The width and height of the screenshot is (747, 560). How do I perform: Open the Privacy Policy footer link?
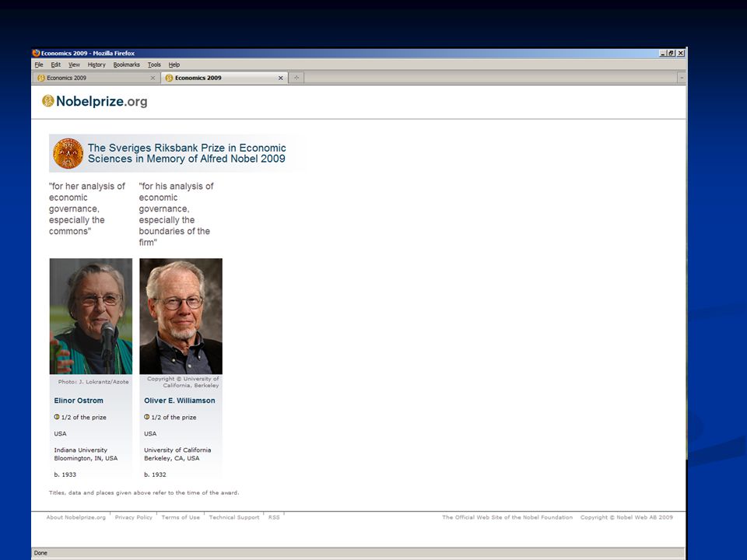[x=133, y=517]
